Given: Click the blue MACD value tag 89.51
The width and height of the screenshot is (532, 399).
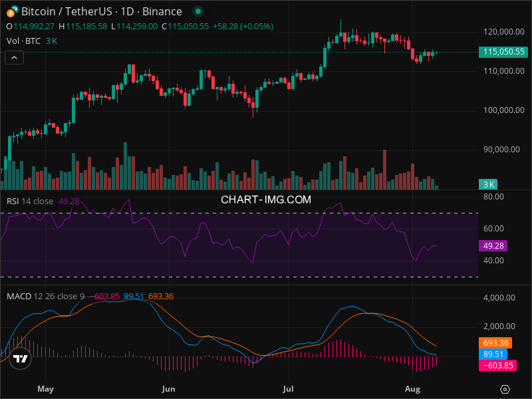Looking at the screenshot, I should [x=493, y=354].
